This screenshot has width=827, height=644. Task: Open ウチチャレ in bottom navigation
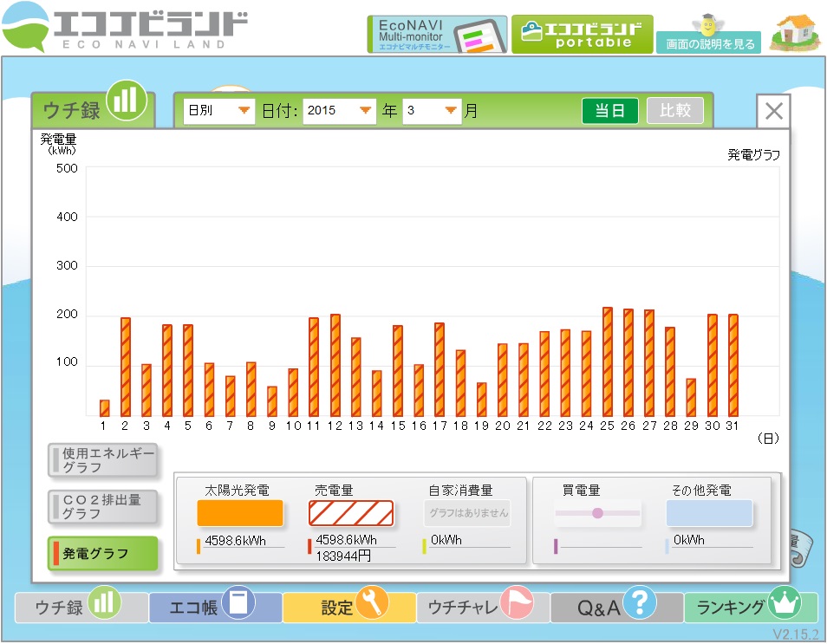point(483,607)
